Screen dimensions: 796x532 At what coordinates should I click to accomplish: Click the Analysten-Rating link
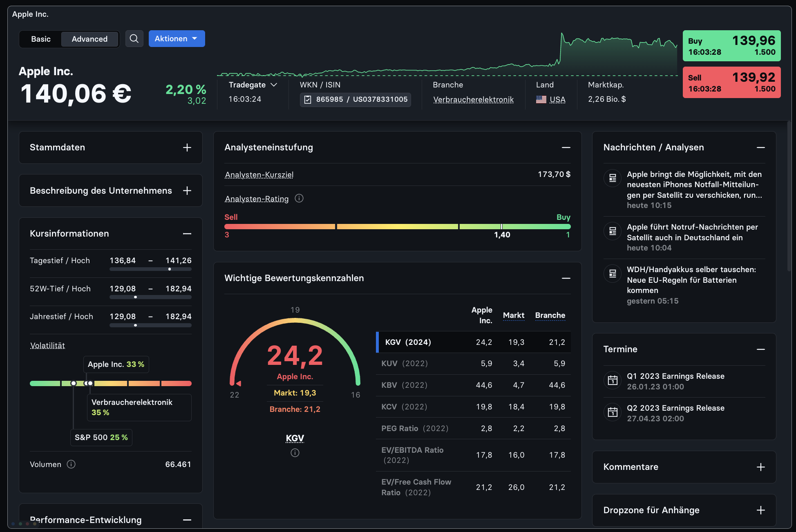point(257,199)
